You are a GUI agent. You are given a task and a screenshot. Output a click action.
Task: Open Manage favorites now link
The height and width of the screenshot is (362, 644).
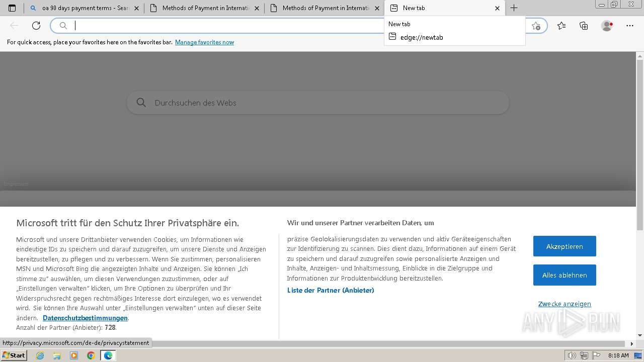point(204,42)
